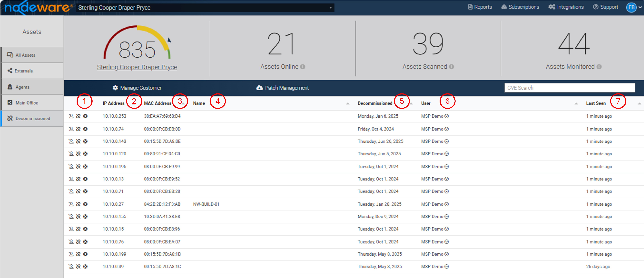Open All Assets in the sidebar

click(32, 55)
